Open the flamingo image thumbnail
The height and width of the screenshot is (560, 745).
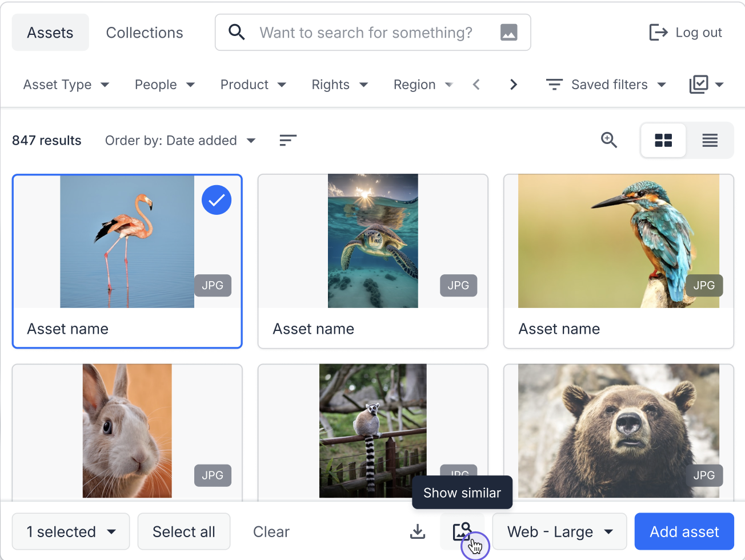[127, 242]
